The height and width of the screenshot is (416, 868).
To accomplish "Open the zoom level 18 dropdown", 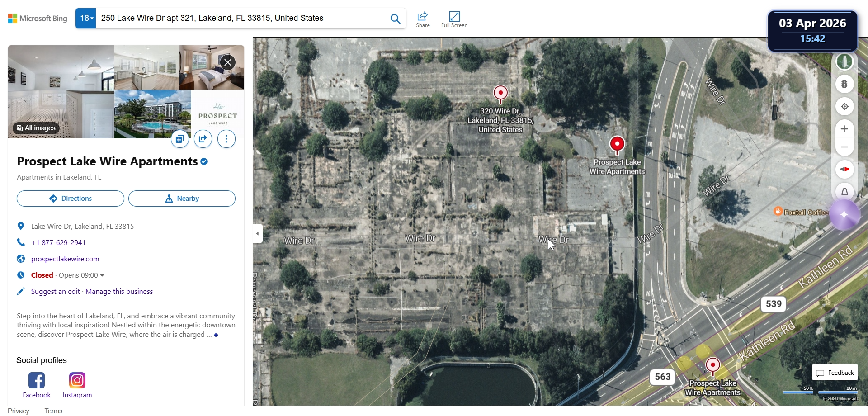I will pos(86,19).
